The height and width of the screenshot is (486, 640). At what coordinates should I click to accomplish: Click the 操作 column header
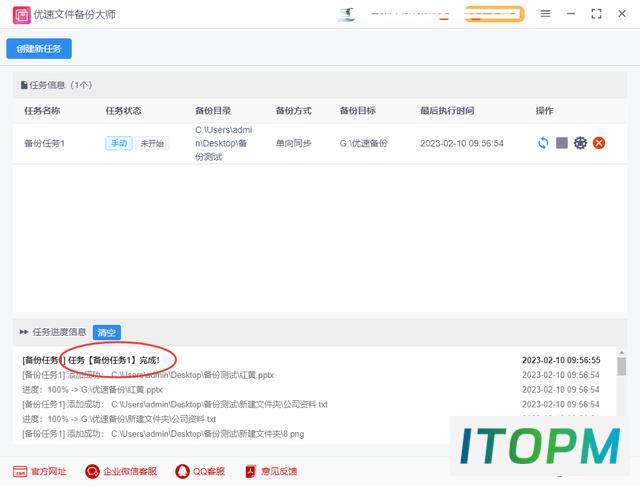tap(544, 111)
